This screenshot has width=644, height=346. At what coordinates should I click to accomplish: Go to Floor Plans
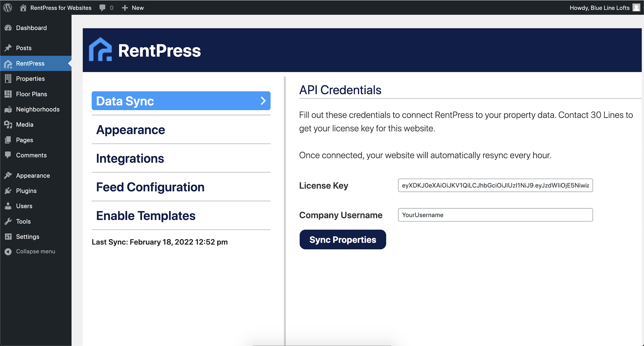coord(31,94)
